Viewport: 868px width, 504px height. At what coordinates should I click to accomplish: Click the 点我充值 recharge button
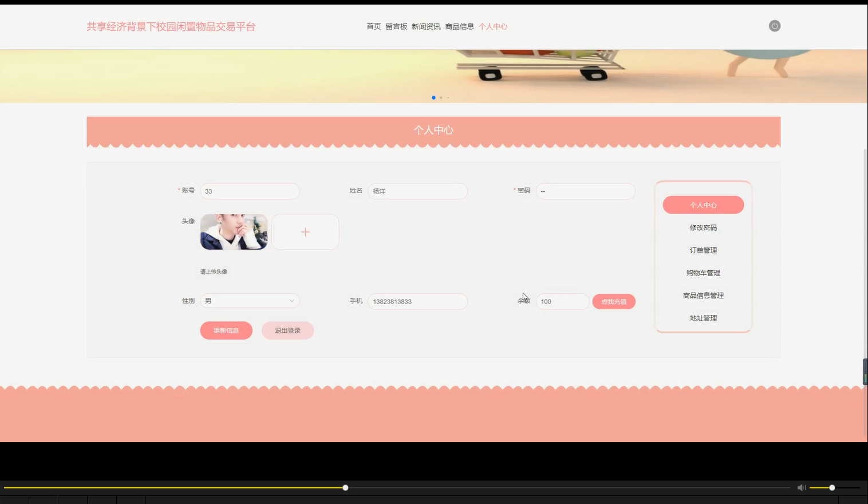614,301
